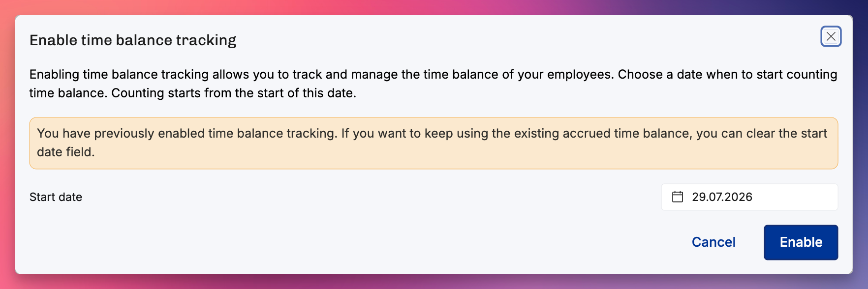Click the Cancel link

713,242
